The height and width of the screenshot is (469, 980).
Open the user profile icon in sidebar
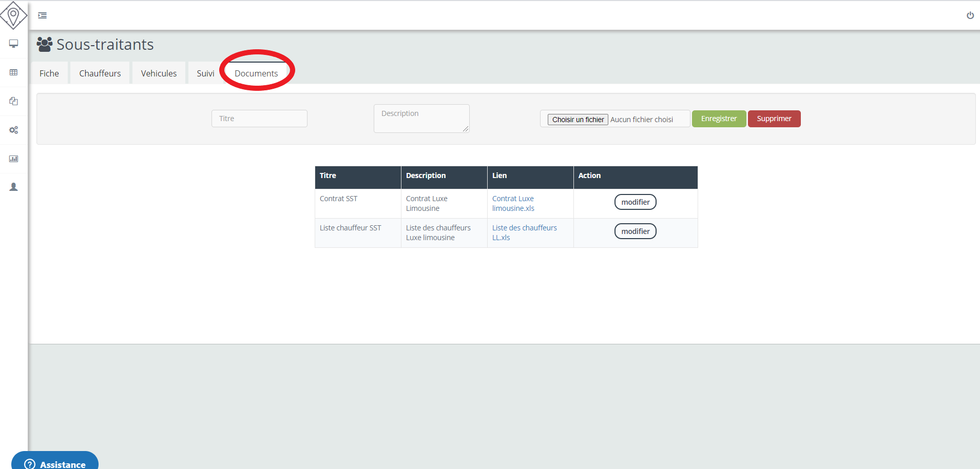pyautogui.click(x=14, y=187)
